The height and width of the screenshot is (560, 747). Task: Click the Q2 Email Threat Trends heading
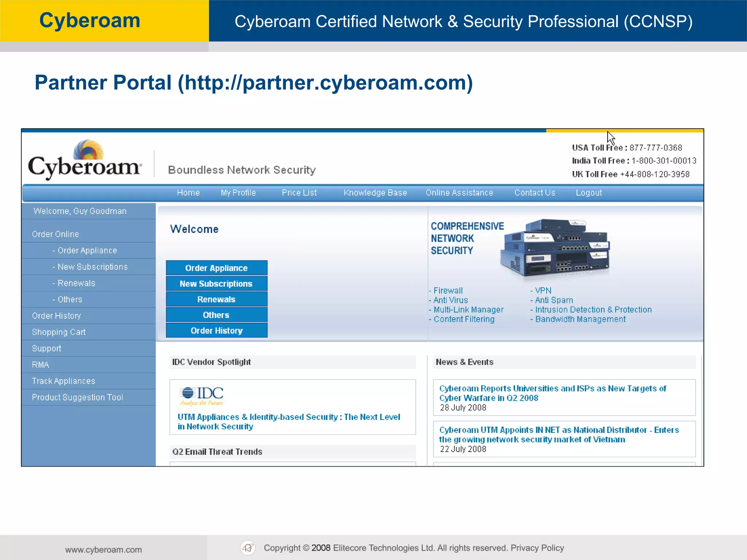coord(217,452)
